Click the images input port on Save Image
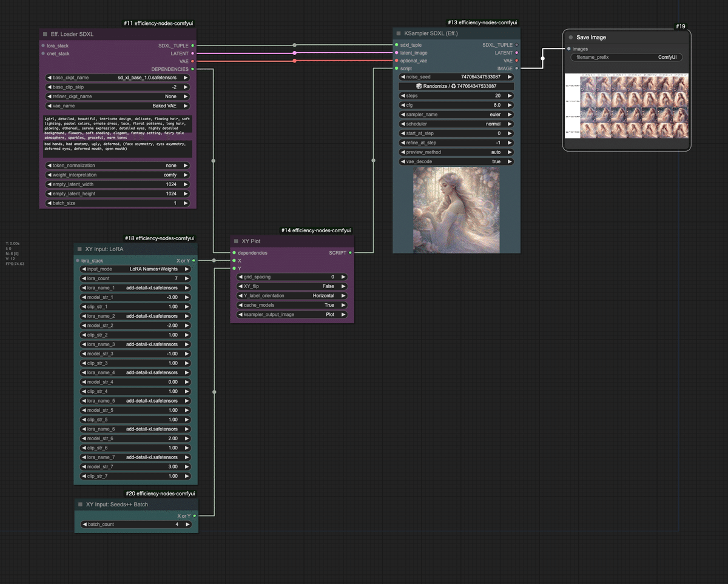728x584 pixels. click(x=568, y=49)
